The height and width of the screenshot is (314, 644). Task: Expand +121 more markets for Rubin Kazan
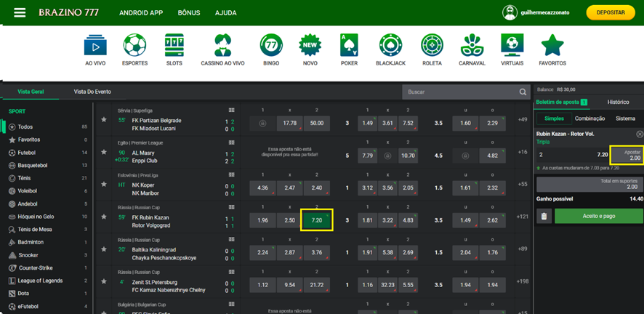click(523, 217)
